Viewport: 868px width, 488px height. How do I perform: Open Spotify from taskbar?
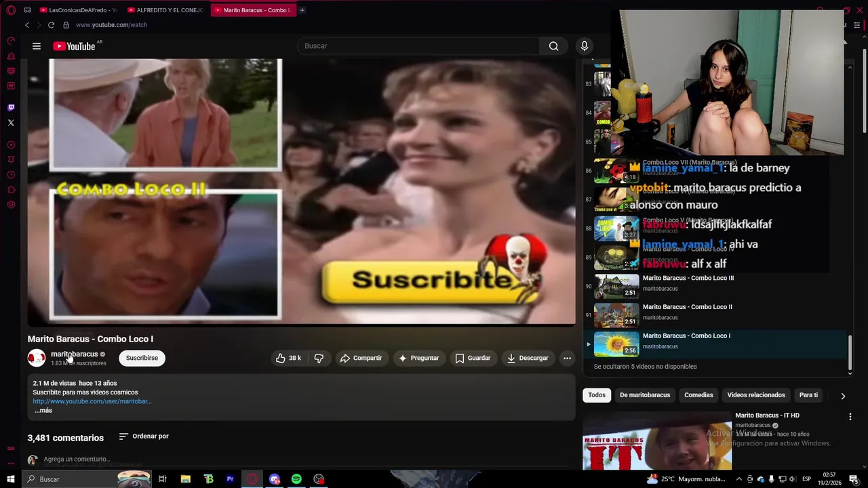[x=296, y=479]
